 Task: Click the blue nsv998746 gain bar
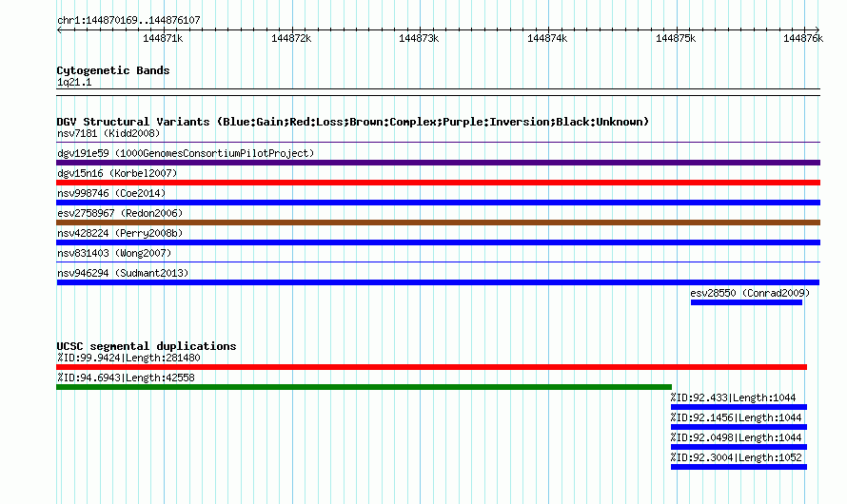click(438, 203)
